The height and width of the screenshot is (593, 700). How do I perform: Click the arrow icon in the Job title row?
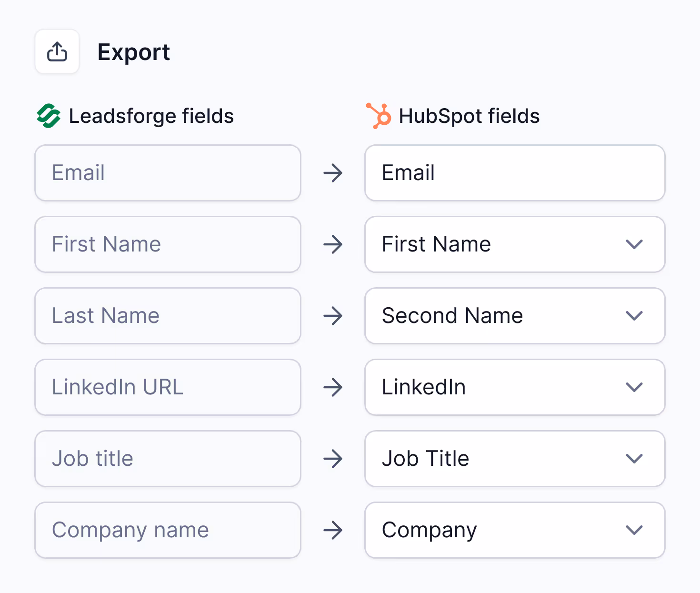click(333, 459)
